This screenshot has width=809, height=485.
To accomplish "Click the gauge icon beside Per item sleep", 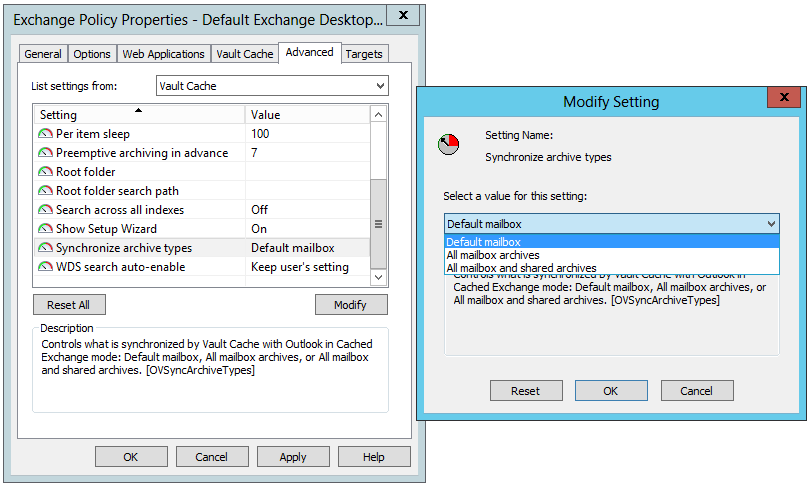I will tap(45, 134).
